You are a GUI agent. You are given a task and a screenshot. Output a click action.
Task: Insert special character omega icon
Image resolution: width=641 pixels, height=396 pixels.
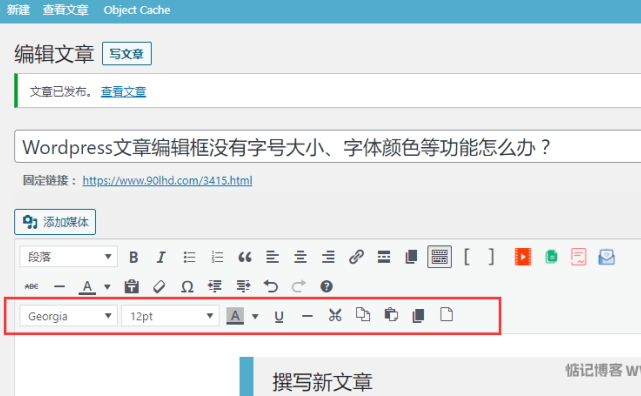pyautogui.click(x=187, y=286)
